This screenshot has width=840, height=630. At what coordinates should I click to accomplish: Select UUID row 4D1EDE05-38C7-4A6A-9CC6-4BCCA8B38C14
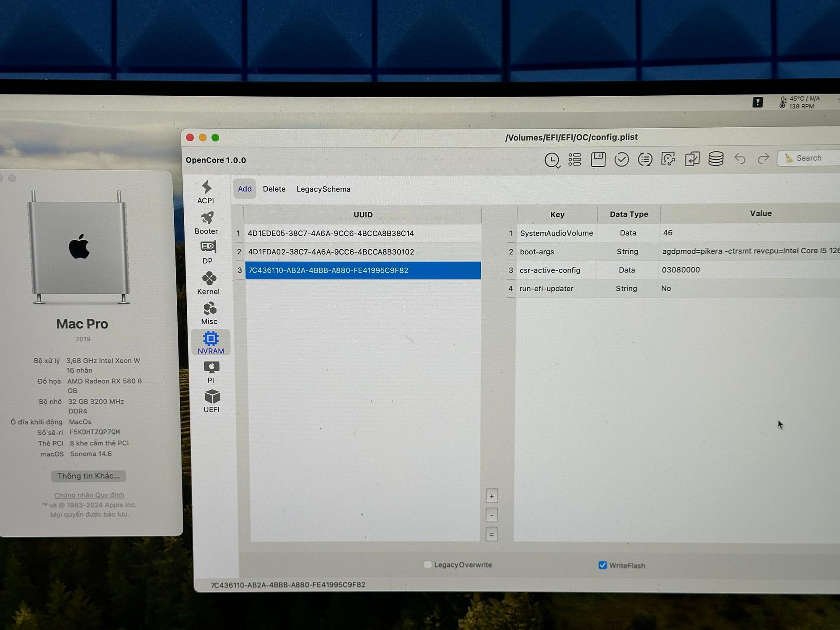363,233
